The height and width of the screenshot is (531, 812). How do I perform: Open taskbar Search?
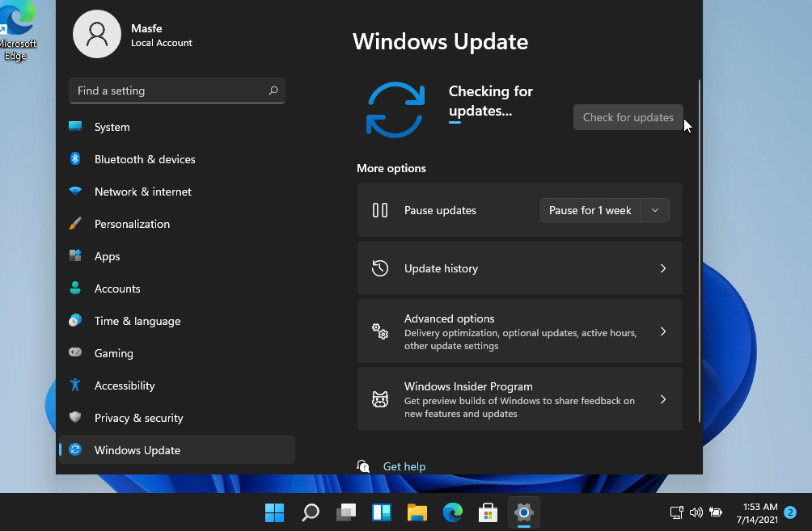coord(311,512)
